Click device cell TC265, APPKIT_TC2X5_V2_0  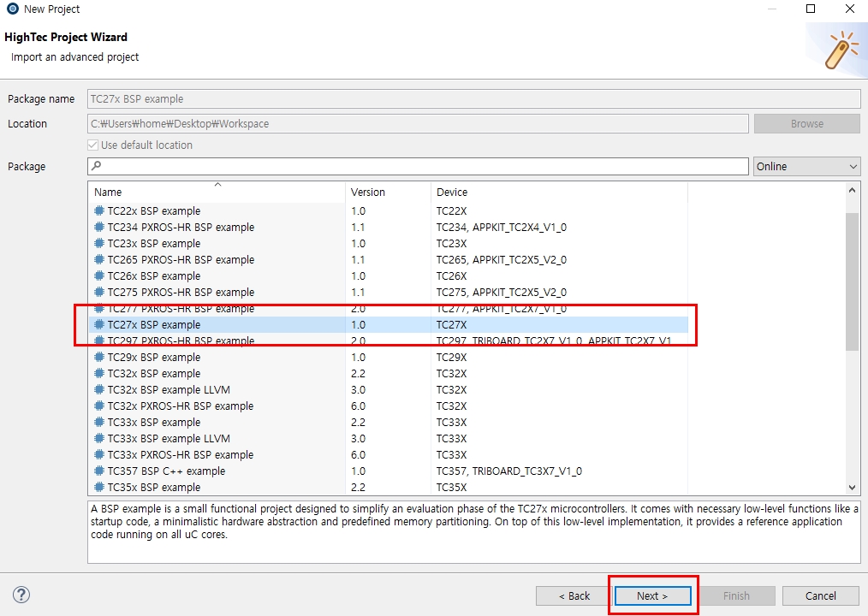click(x=502, y=259)
